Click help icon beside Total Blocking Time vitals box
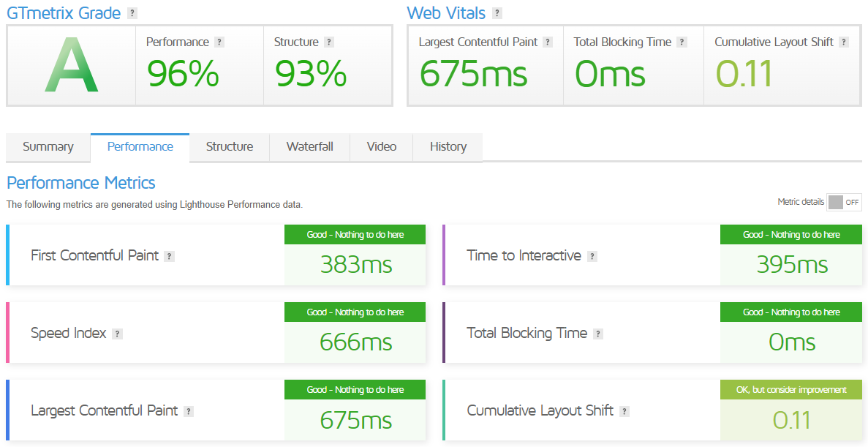Screen dimensions: 868x447 (x=682, y=42)
